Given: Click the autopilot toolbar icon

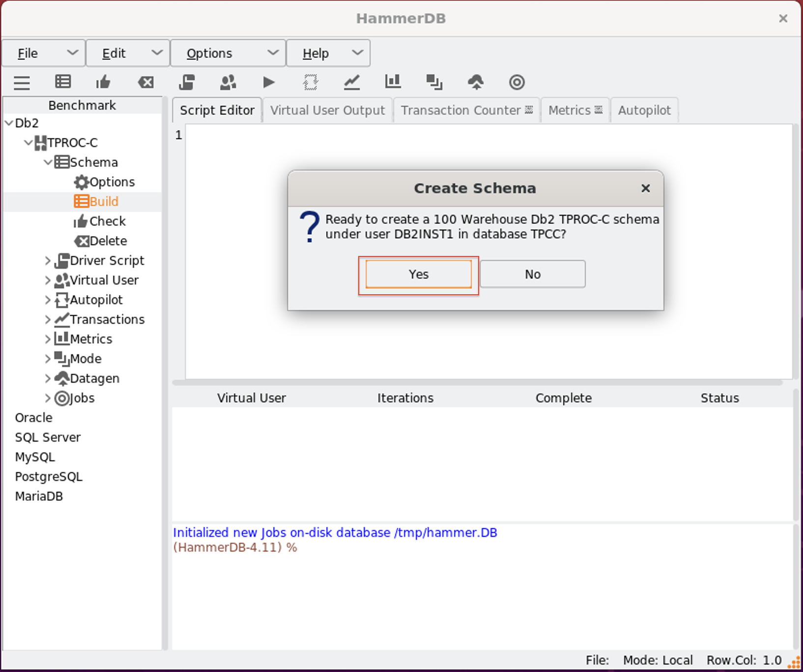Looking at the screenshot, I should [x=311, y=82].
